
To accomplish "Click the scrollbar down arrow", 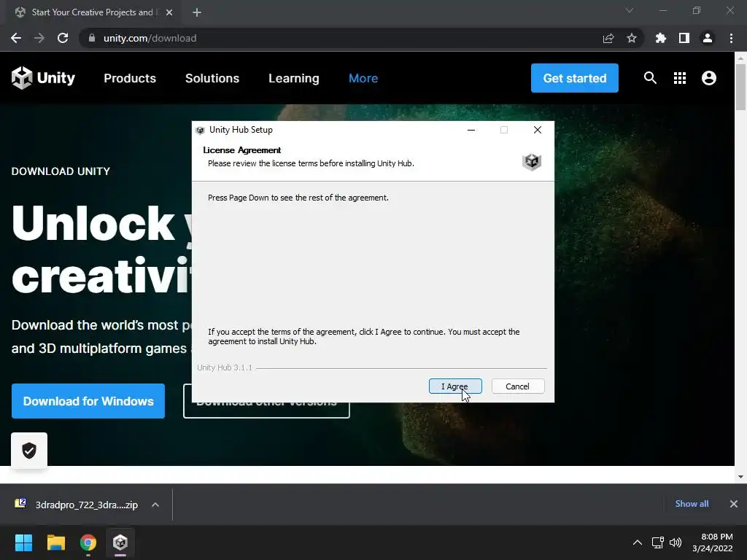I will [x=740, y=476].
